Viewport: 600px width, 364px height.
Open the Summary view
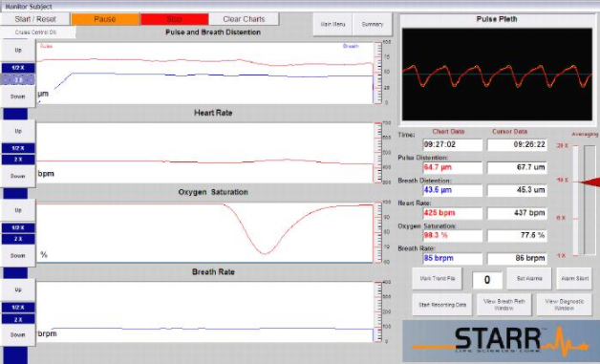373,24
